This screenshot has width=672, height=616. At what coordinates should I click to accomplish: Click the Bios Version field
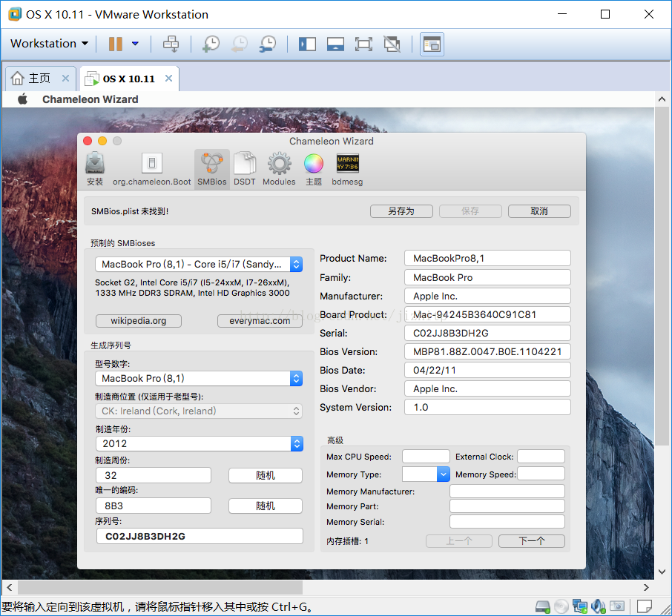tap(487, 351)
